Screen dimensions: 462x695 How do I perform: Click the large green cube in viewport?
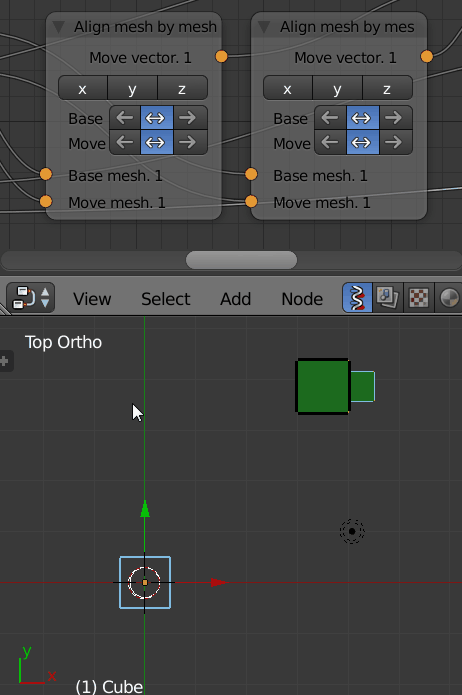[x=323, y=386]
